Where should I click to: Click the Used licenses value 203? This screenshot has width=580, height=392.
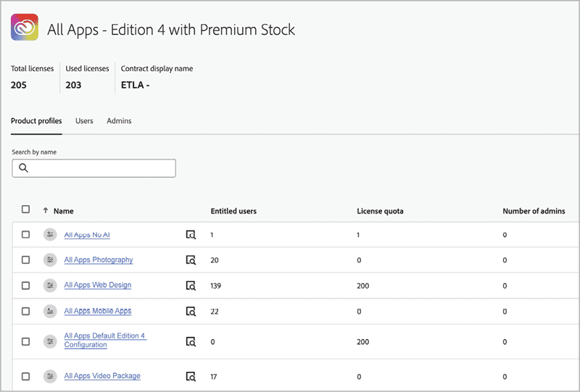pyautogui.click(x=73, y=85)
